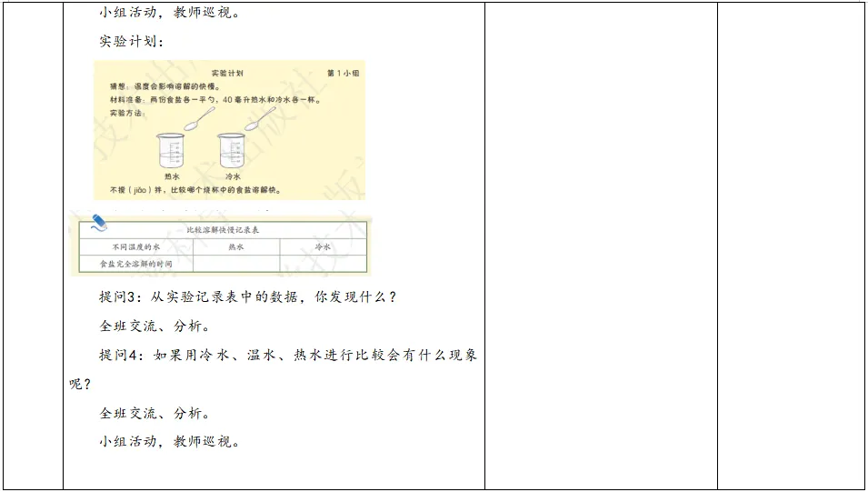Click the '热水' header cell in record table
This screenshot has width=868, height=492.
click(236, 247)
